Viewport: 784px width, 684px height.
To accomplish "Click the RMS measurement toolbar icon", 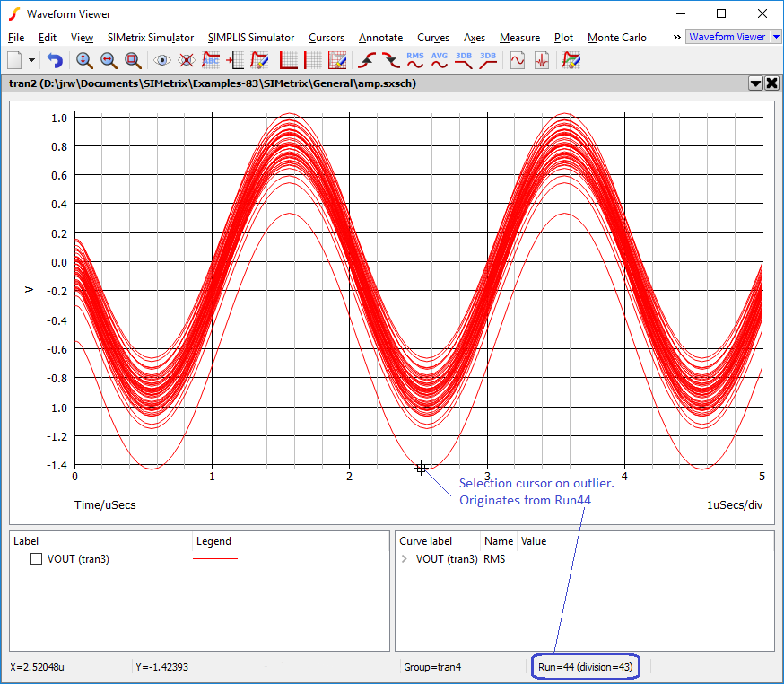I will [415, 60].
